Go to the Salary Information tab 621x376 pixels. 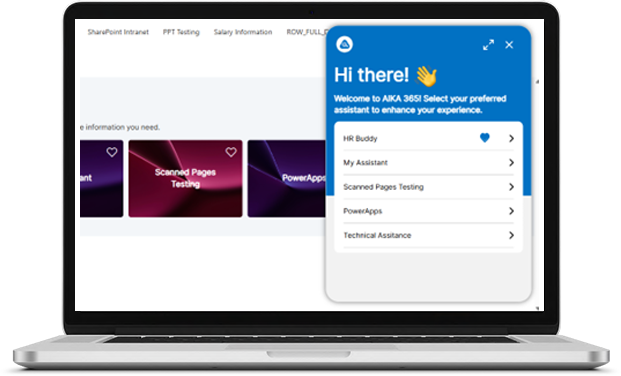click(x=243, y=32)
